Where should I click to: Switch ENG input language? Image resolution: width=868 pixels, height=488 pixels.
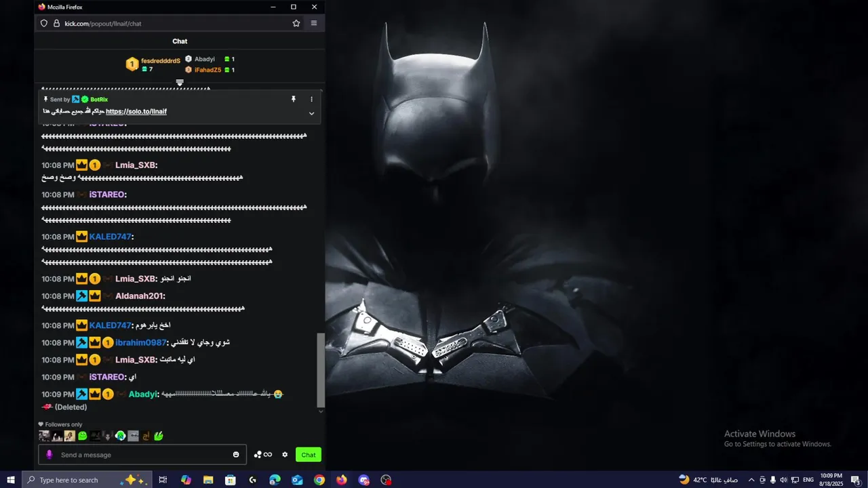(808, 480)
